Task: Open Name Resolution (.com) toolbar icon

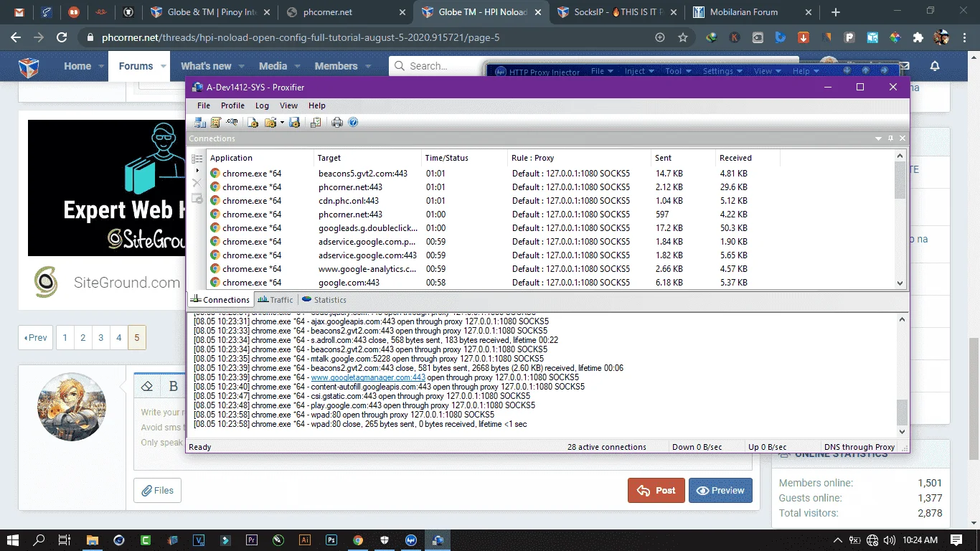Action: 232,123
